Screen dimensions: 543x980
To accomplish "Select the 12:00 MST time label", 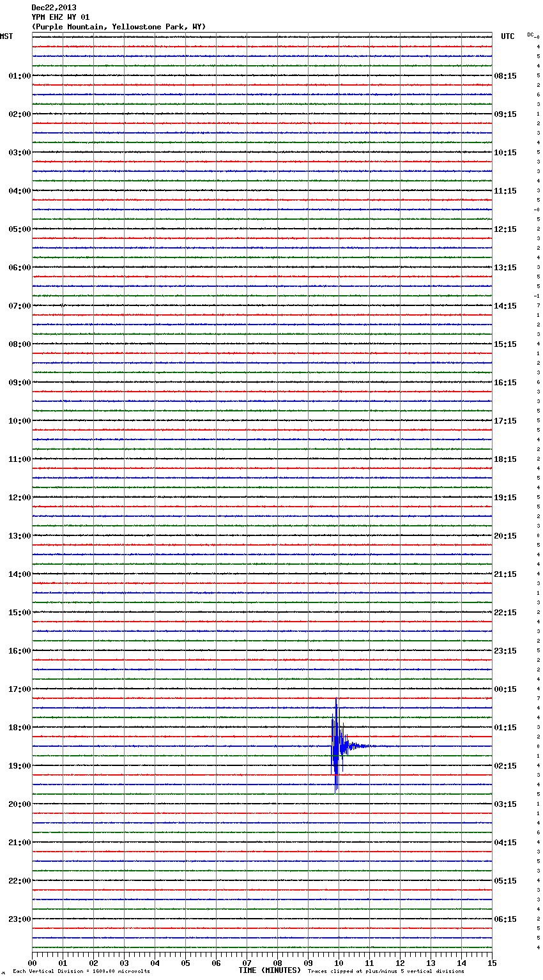I will click(x=20, y=498).
